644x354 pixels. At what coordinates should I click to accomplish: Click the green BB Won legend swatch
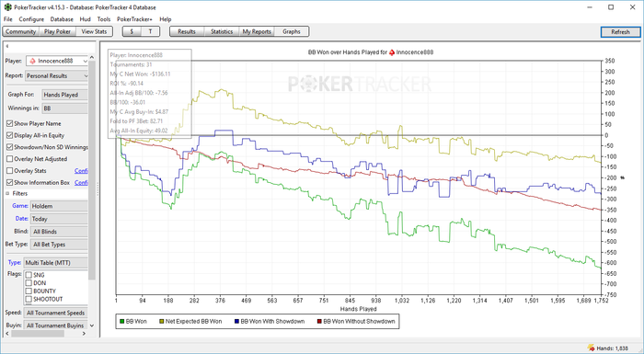coord(122,321)
